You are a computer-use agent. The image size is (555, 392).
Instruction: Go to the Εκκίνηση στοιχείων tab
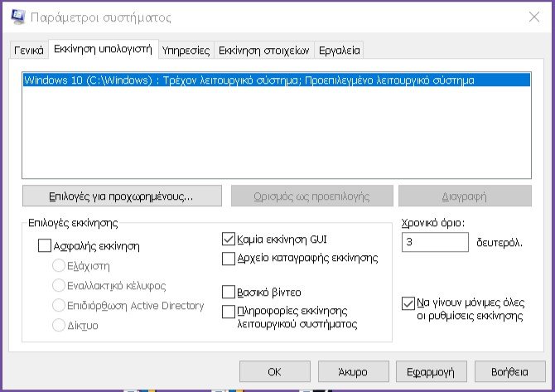[x=264, y=51]
